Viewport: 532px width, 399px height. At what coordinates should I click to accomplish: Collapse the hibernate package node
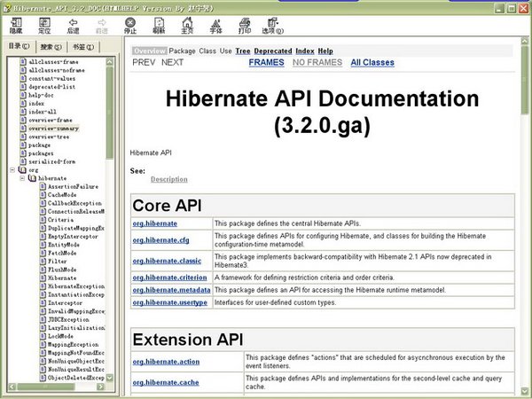pos(22,178)
